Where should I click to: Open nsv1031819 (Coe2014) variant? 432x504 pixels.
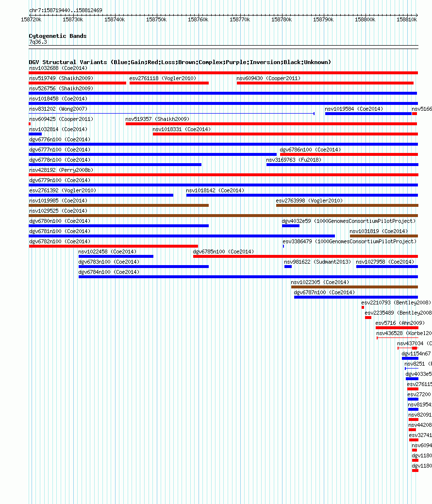(379, 232)
